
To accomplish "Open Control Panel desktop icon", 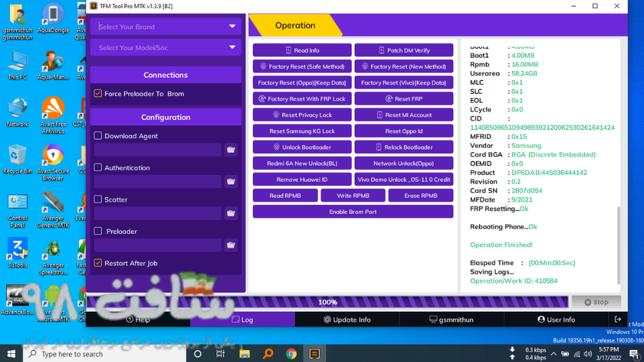I will [x=17, y=211].
